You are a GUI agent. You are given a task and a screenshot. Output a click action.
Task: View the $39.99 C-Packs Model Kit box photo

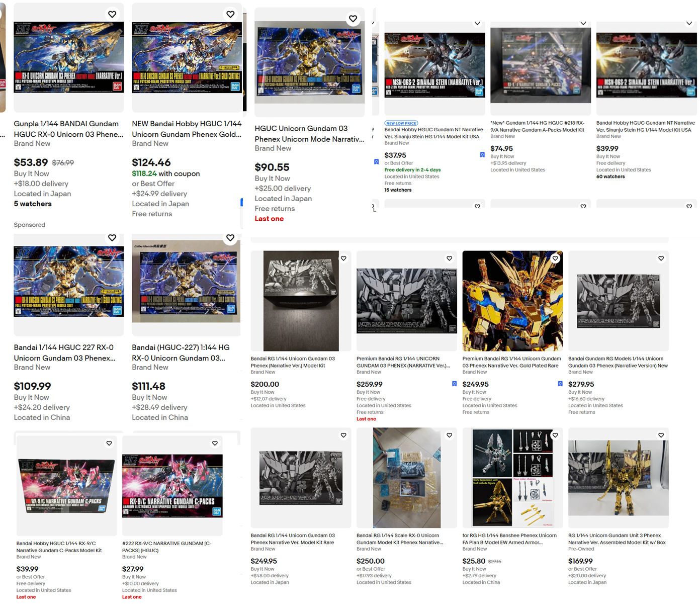[66, 485]
